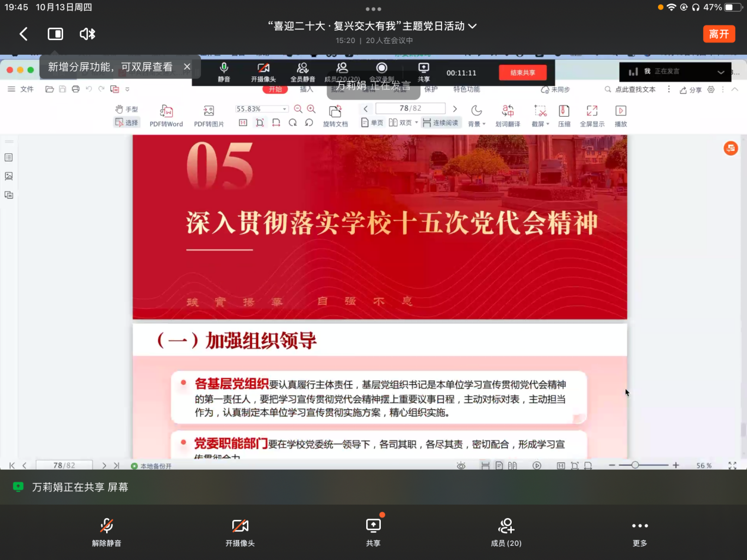Expand the meeting title dropdown chevron
This screenshot has height=560, width=747.
[472, 26]
